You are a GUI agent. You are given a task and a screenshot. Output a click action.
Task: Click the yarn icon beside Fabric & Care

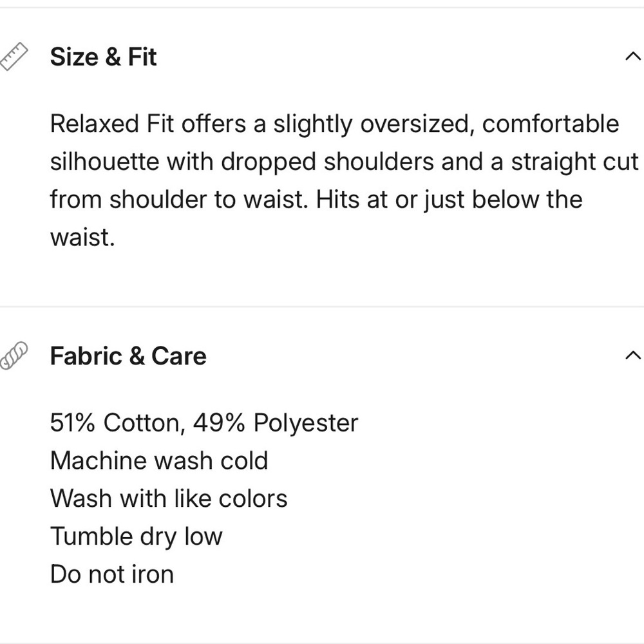click(x=14, y=355)
